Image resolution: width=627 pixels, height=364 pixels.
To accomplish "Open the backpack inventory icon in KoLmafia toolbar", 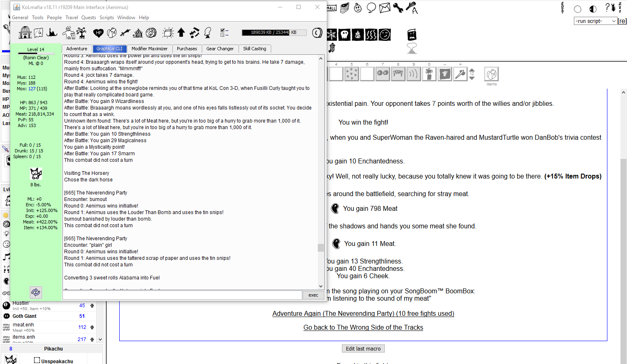I will pos(112,33).
